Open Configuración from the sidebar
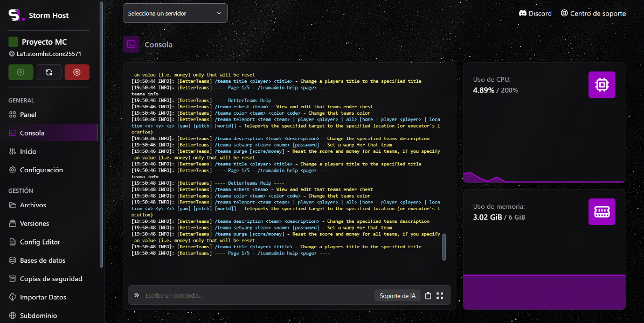 [41, 170]
